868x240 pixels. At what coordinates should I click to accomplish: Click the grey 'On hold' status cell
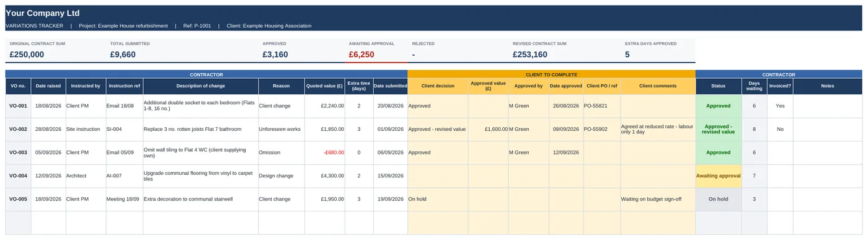[719, 199]
